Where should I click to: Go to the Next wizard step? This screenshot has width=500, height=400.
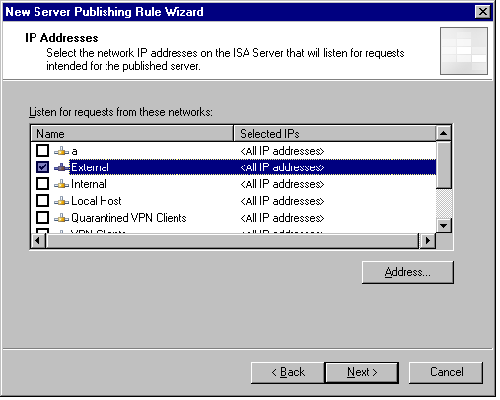(362, 372)
